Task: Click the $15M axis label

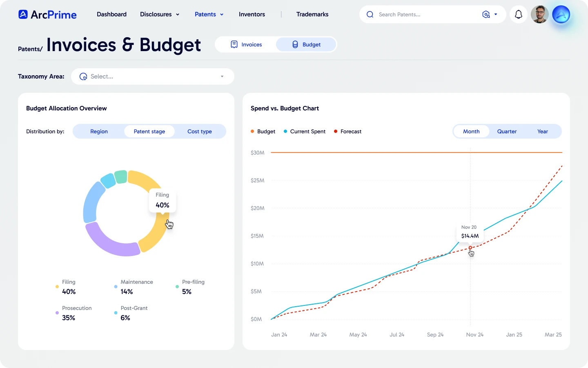Action: 257,236
